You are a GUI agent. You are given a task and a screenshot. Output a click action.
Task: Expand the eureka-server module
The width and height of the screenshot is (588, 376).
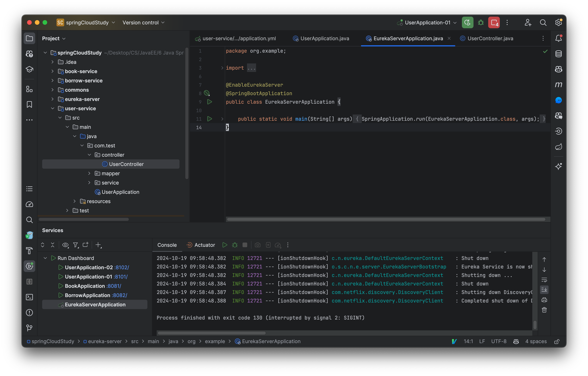(x=52, y=99)
